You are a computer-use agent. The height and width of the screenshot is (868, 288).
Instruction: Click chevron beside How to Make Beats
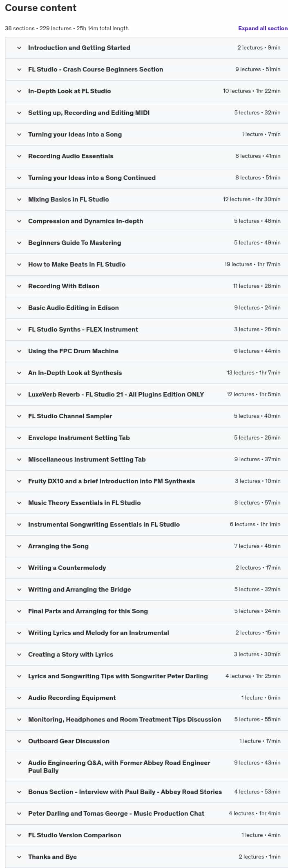point(19,265)
